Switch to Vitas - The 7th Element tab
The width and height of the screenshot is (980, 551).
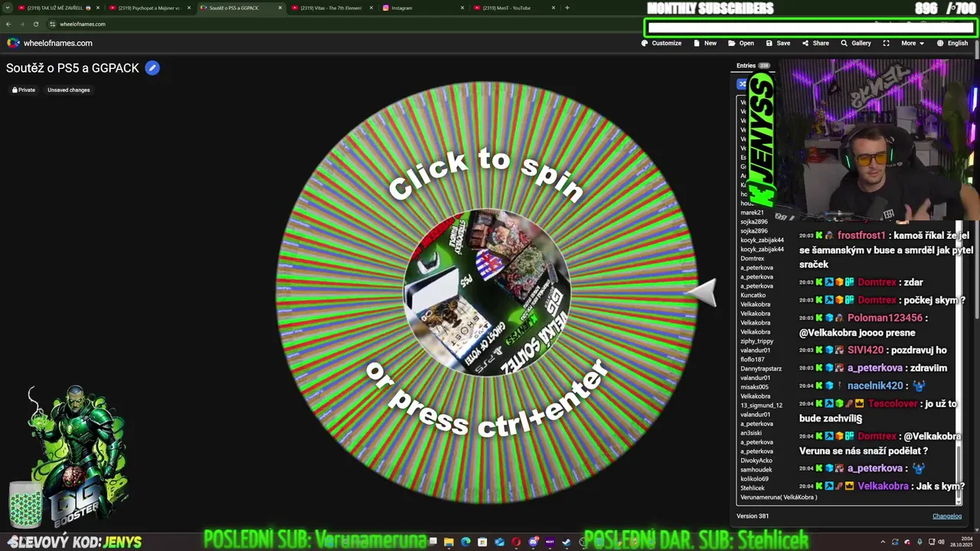click(x=331, y=8)
